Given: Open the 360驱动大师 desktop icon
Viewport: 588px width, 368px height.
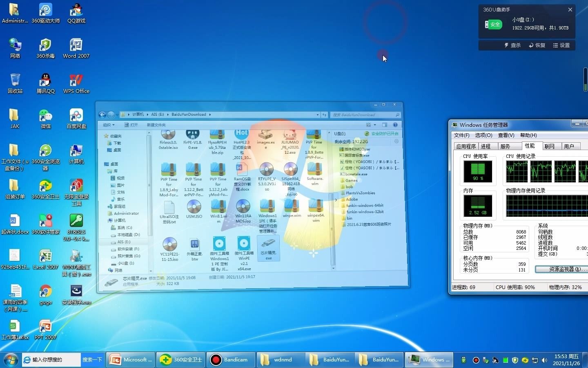Looking at the screenshot, I should click(45, 13).
